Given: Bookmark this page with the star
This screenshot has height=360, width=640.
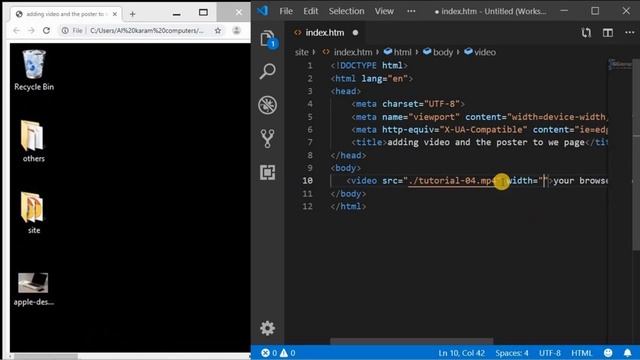Looking at the screenshot, I should pyautogui.click(x=218, y=31).
